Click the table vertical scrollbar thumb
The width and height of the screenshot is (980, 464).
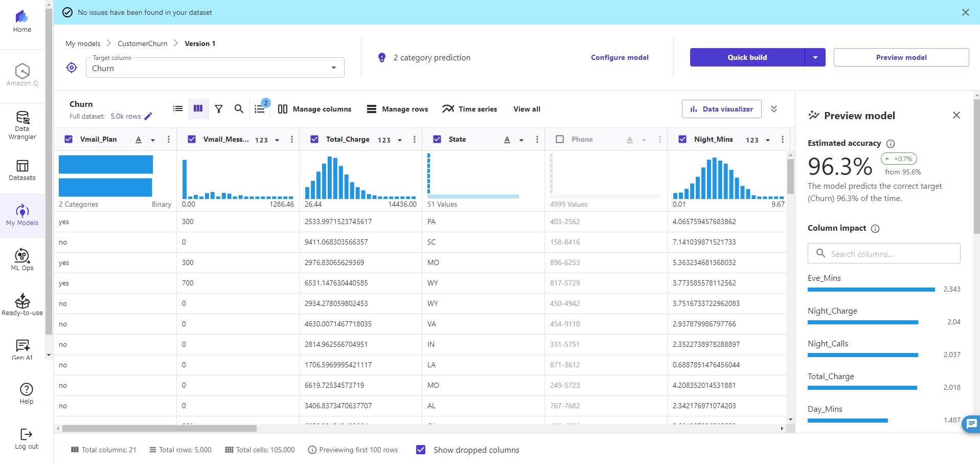click(790, 176)
